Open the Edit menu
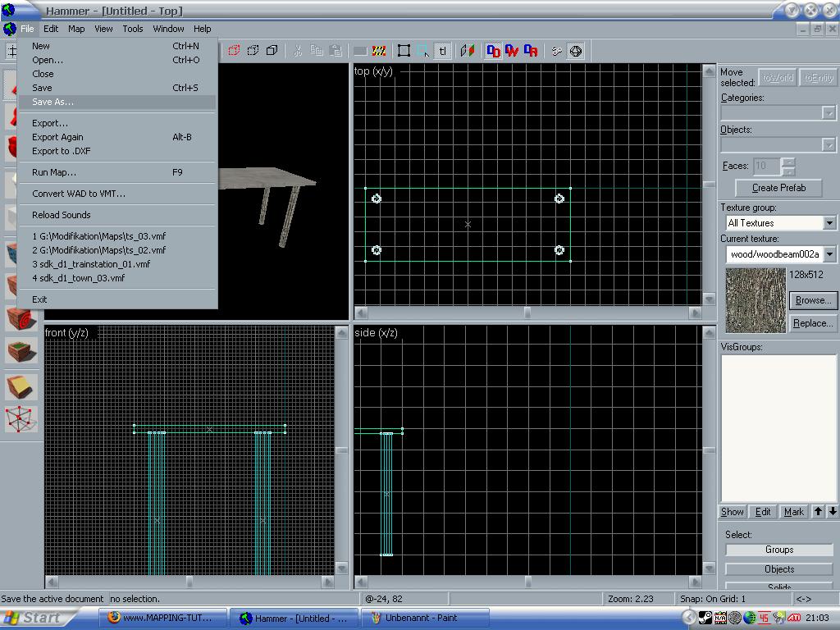Image resolution: width=840 pixels, height=630 pixels. [x=51, y=29]
